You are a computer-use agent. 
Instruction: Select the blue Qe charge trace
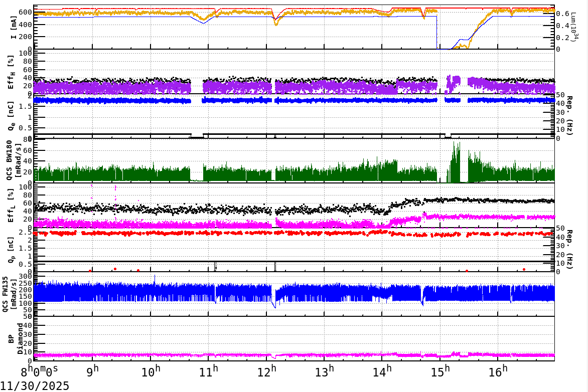click(x=151, y=100)
